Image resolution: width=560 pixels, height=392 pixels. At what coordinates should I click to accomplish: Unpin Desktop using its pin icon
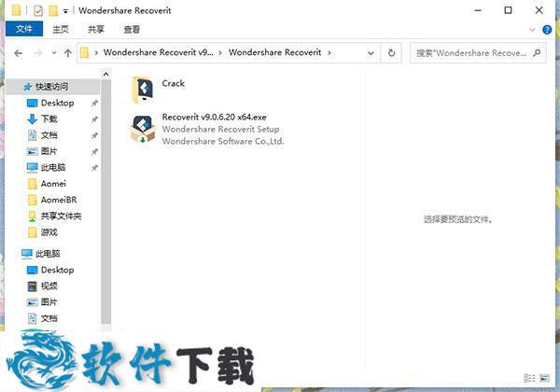pyautogui.click(x=94, y=104)
